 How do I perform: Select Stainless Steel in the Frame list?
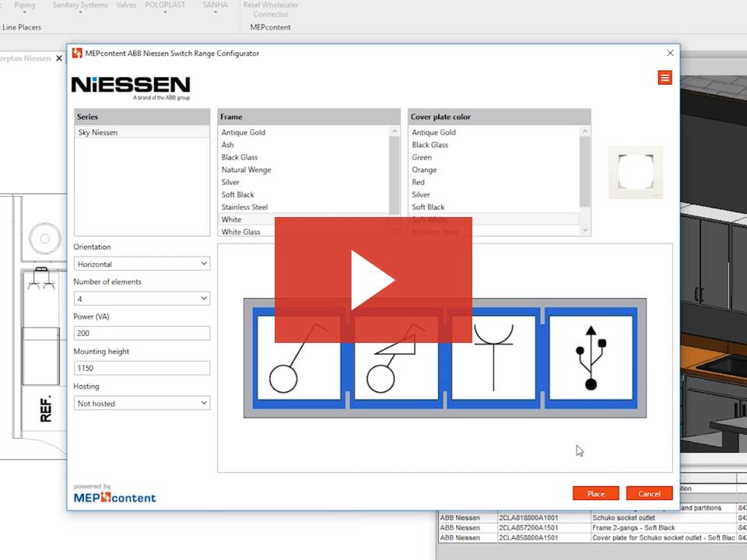tap(244, 207)
